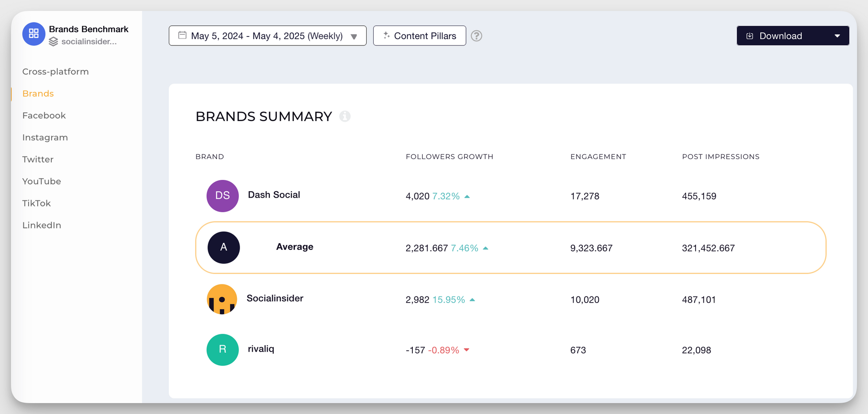Screen dimensions: 868x414
Task: Open the date range dropdown
Action: point(267,36)
